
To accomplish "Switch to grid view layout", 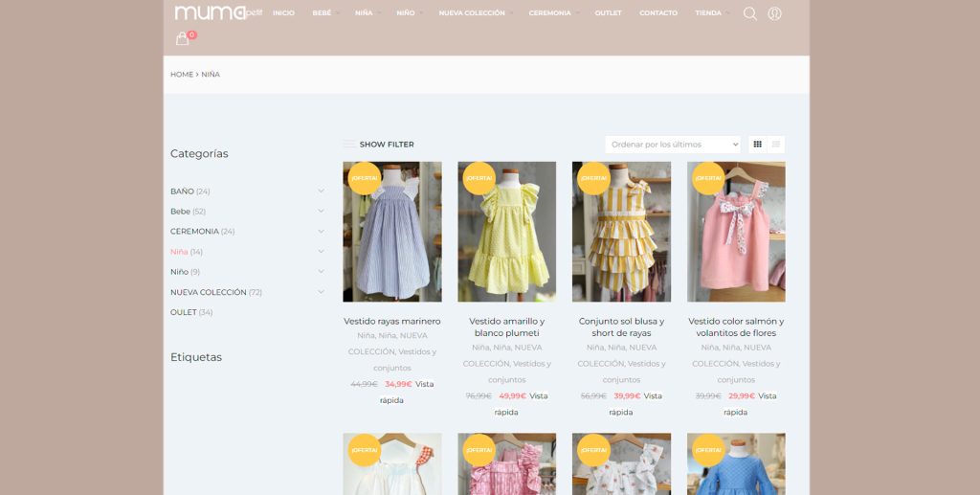I will click(758, 145).
